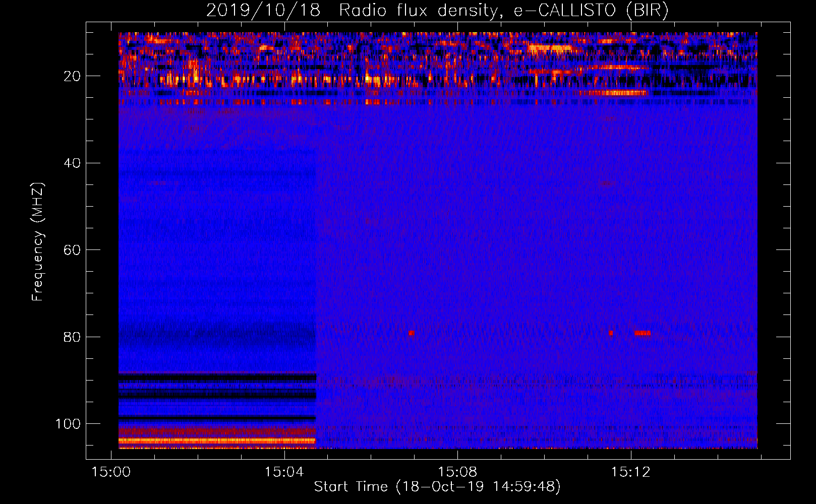Click the plot title "Radio flux density, e-CALLISTO (BIR)"
Image resolution: width=816 pixels, height=504 pixels.
(x=503, y=11)
